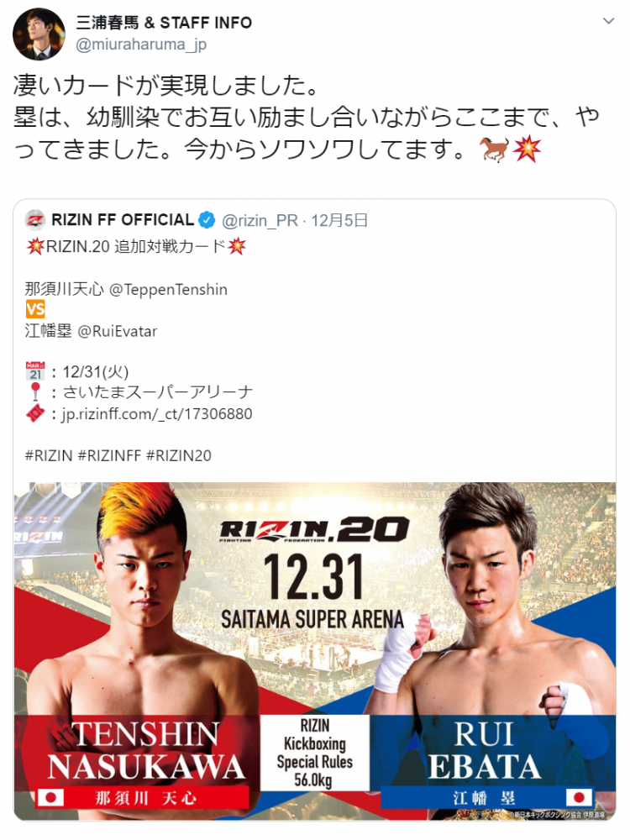Open the #RIZIN20 hashtag
The image size is (630, 840).
[x=179, y=455]
